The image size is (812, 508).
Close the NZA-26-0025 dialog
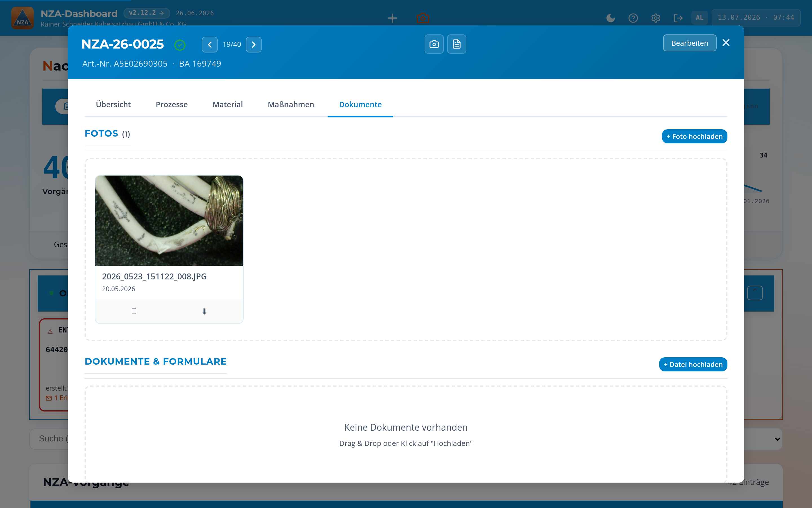pyautogui.click(x=726, y=43)
